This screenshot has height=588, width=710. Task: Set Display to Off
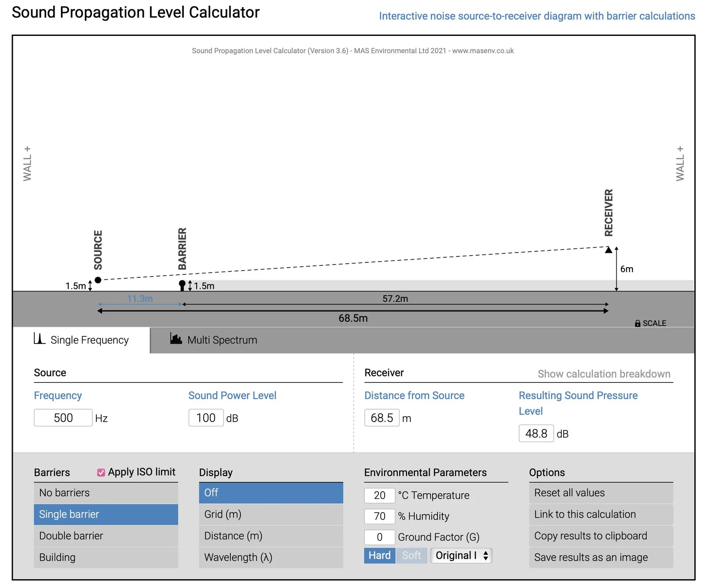[271, 493]
